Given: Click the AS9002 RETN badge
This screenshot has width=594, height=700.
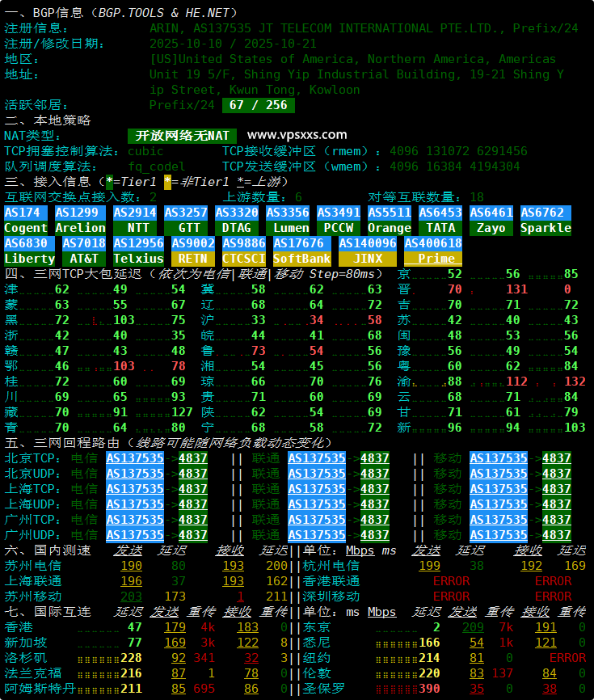Looking at the screenshot, I should 193,251.
